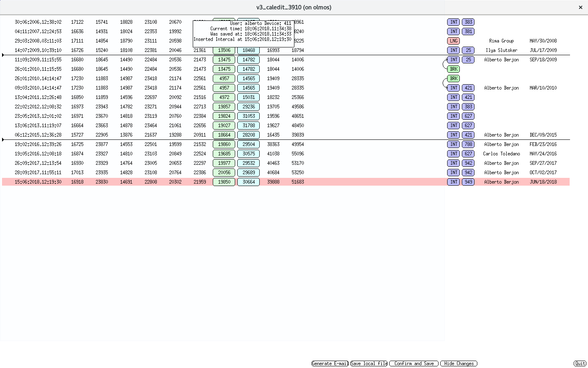This screenshot has height=368, width=588.
Task: Click the 383 badge in the 30:06:2006 row
Action: (468, 22)
